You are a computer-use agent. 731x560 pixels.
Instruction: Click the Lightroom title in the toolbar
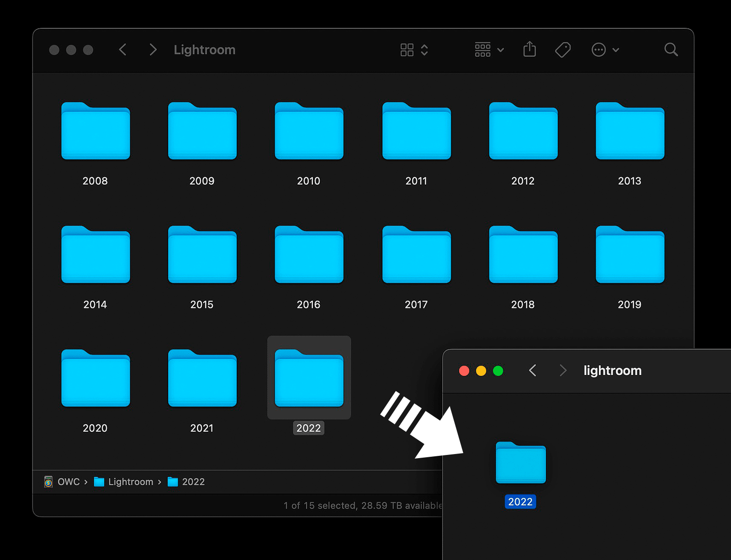point(204,49)
